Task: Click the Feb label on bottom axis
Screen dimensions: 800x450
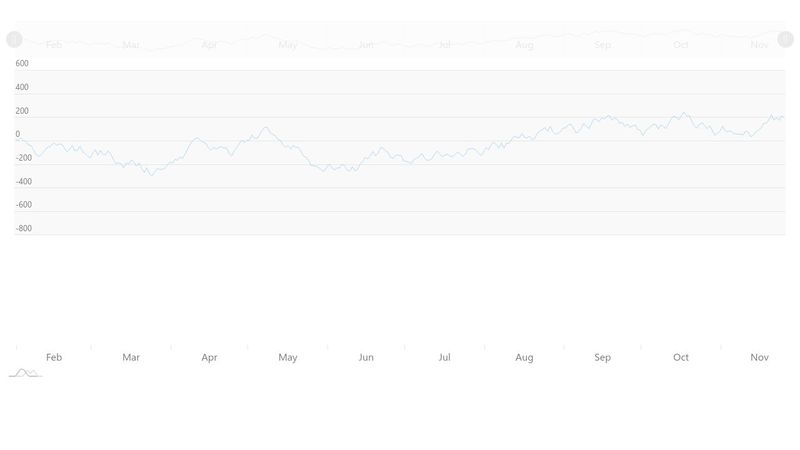Action: coord(54,357)
